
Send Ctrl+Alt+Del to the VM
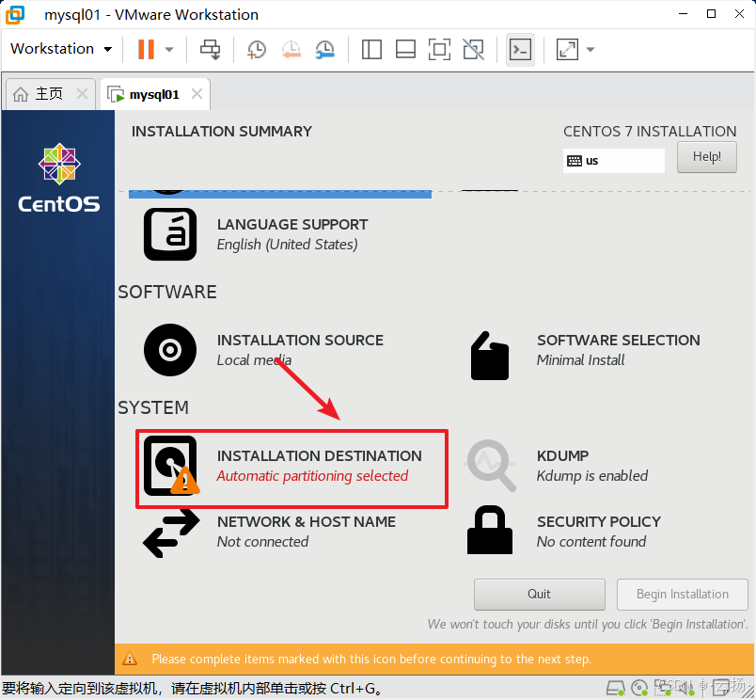(x=211, y=49)
